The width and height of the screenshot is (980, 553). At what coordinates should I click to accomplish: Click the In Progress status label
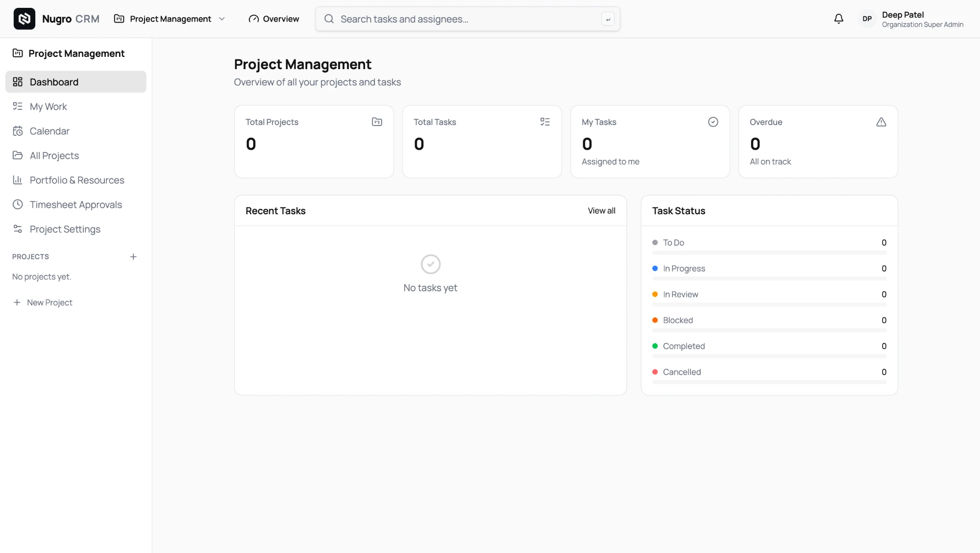(684, 268)
